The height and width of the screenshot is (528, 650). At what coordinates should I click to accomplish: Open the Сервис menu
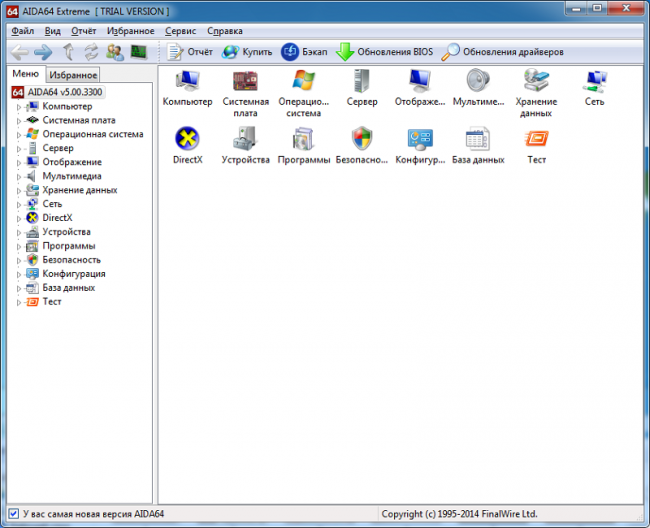(181, 31)
